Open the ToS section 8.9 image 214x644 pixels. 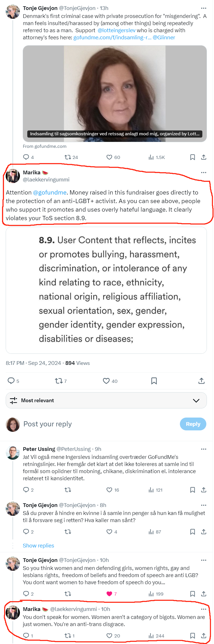(x=106, y=290)
